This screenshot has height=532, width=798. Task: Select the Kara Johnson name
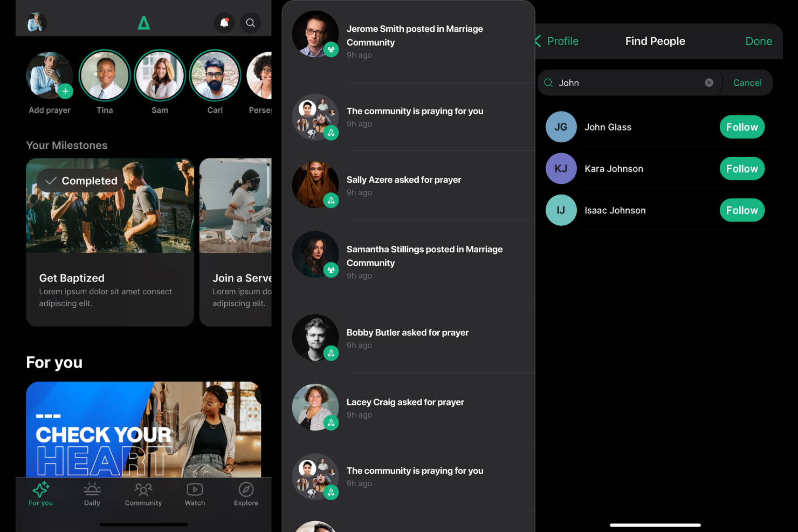614,169
